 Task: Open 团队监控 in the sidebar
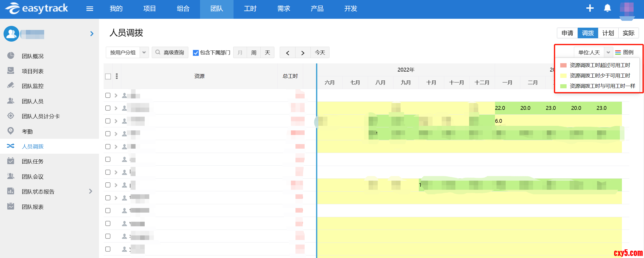pyautogui.click(x=32, y=86)
